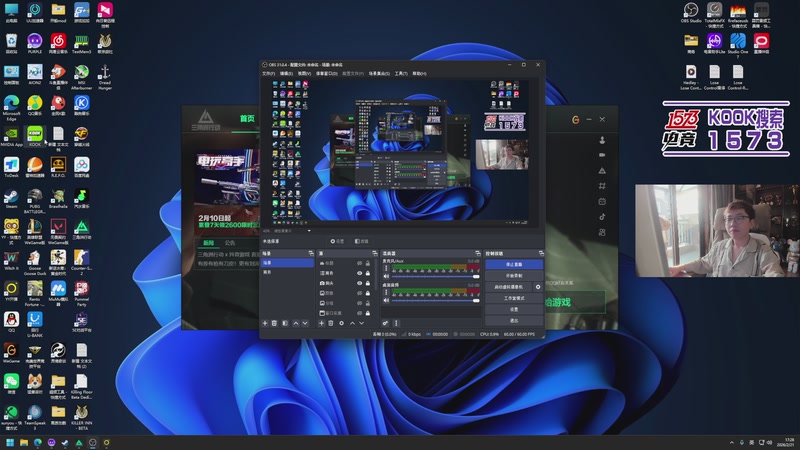Delete selected source with Sources trash icon
The image size is (800, 450).
(x=331, y=323)
